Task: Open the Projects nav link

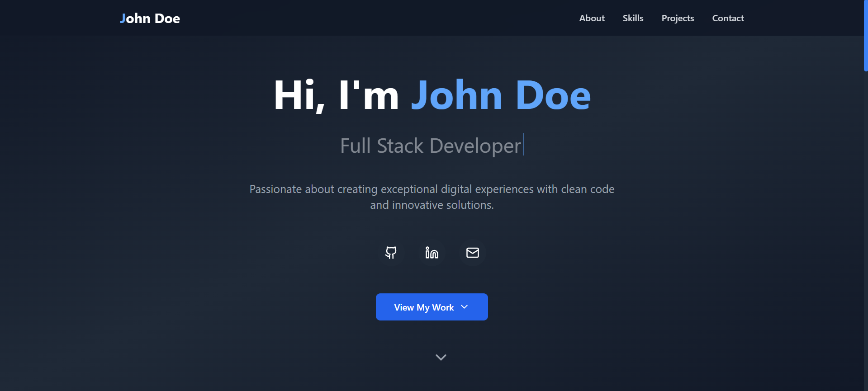Action: pos(678,18)
